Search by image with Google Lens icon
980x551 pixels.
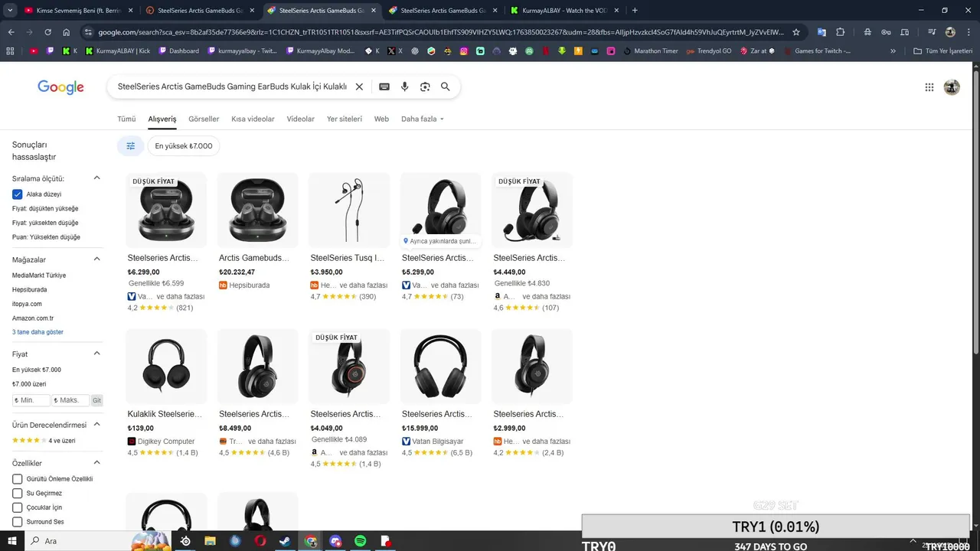[425, 87]
